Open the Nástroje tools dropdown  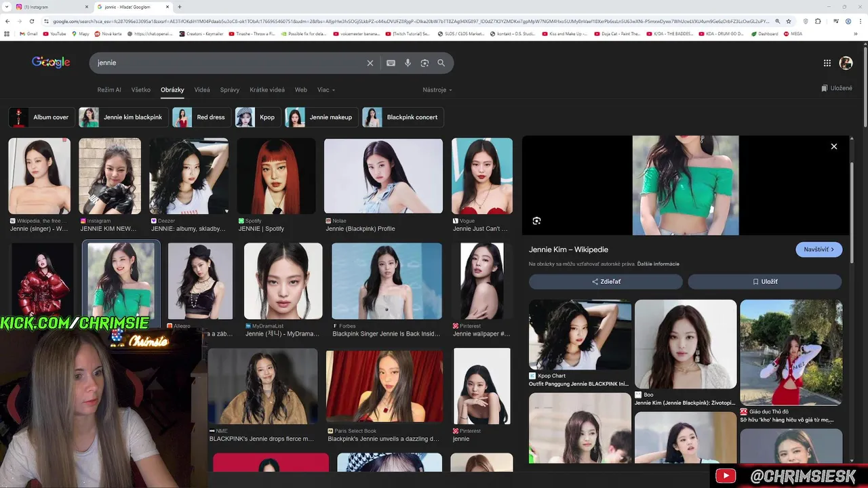point(437,89)
